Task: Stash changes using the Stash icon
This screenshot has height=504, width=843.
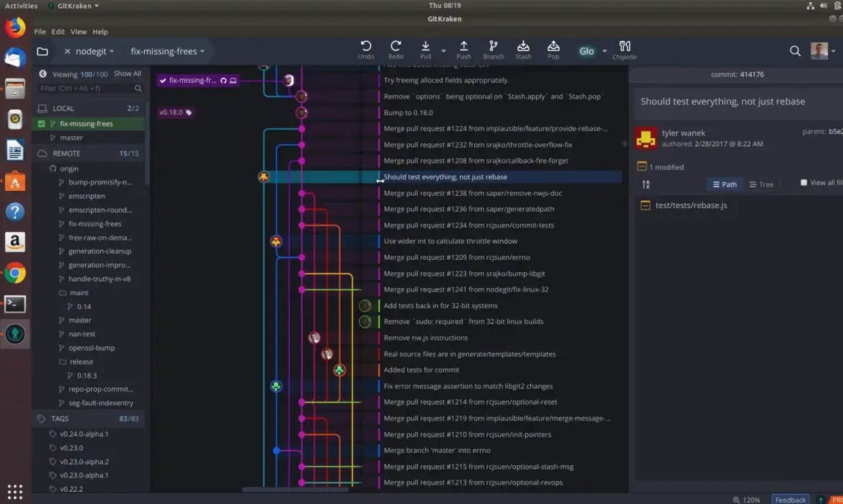Action: pos(523,46)
